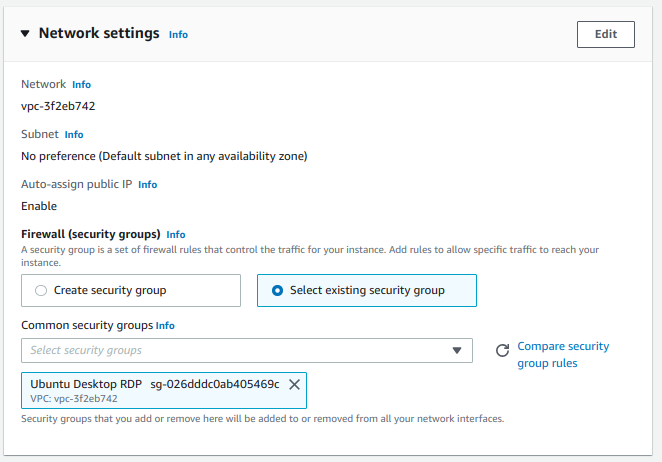This screenshot has width=662, height=462.
Task: Click the Select security groups input field
Action: 247,350
